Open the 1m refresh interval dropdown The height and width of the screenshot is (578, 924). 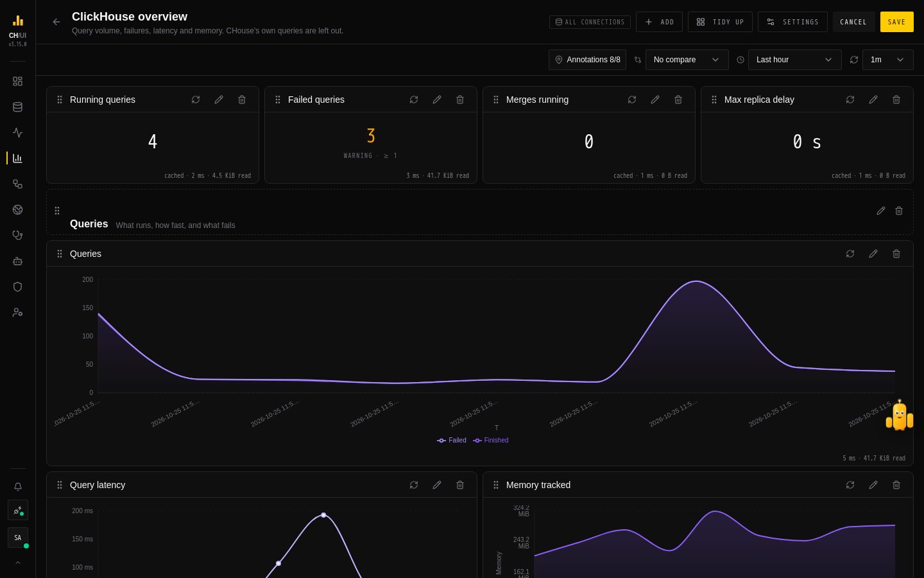887,60
